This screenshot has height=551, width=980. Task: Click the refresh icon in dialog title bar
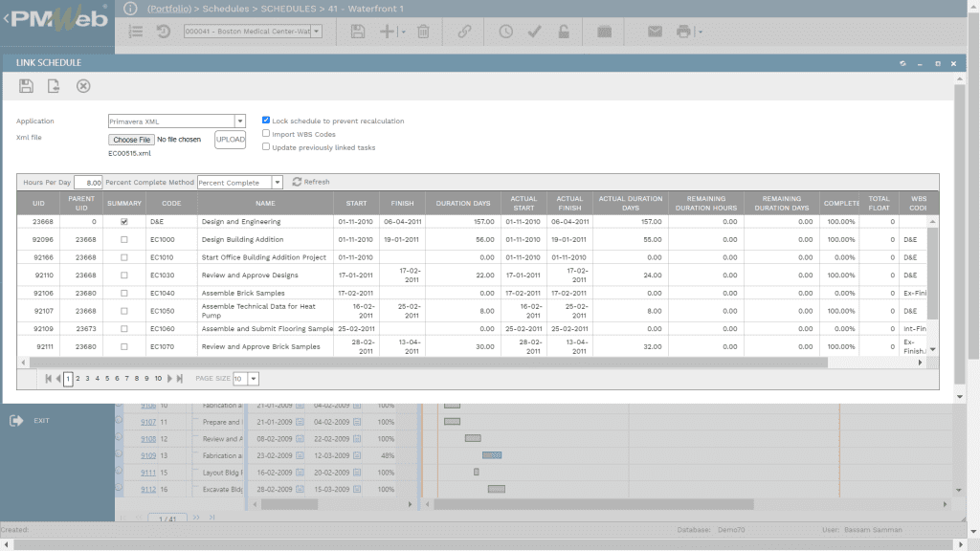[x=902, y=63]
